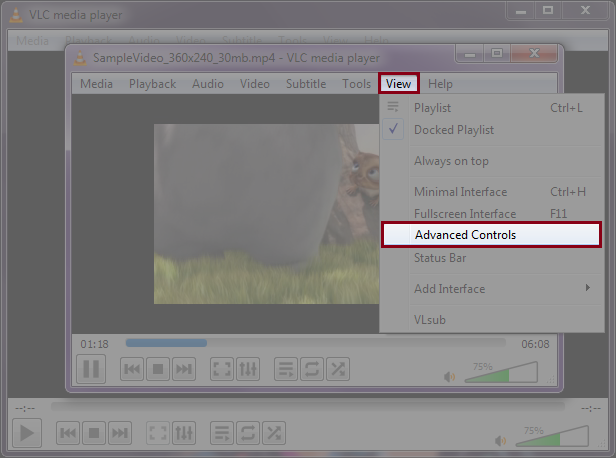Click the background window VLC cone icon
Image resolution: width=616 pixels, height=458 pixels.
click(16, 15)
